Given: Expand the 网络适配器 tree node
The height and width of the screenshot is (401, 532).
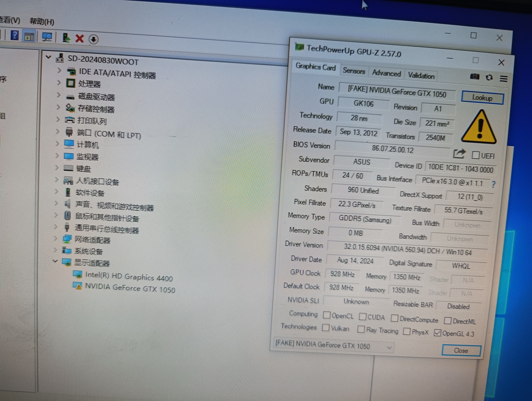Looking at the screenshot, I should [56, 238].
